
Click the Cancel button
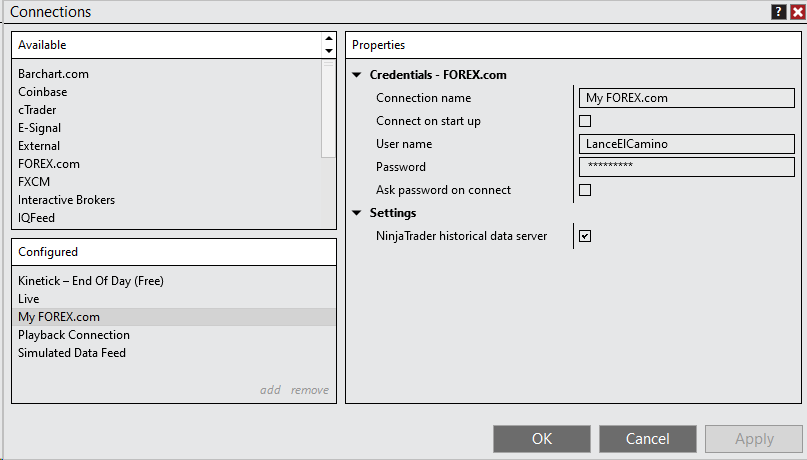[x=647, y=438]
